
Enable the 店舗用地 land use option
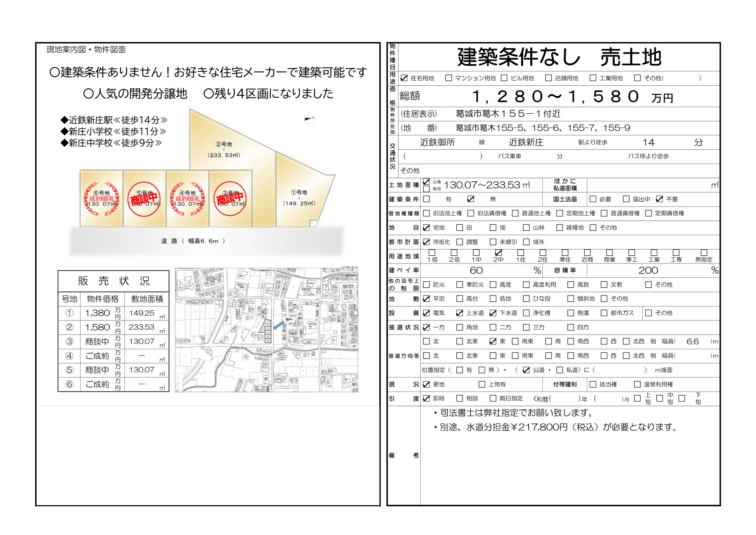548,78
